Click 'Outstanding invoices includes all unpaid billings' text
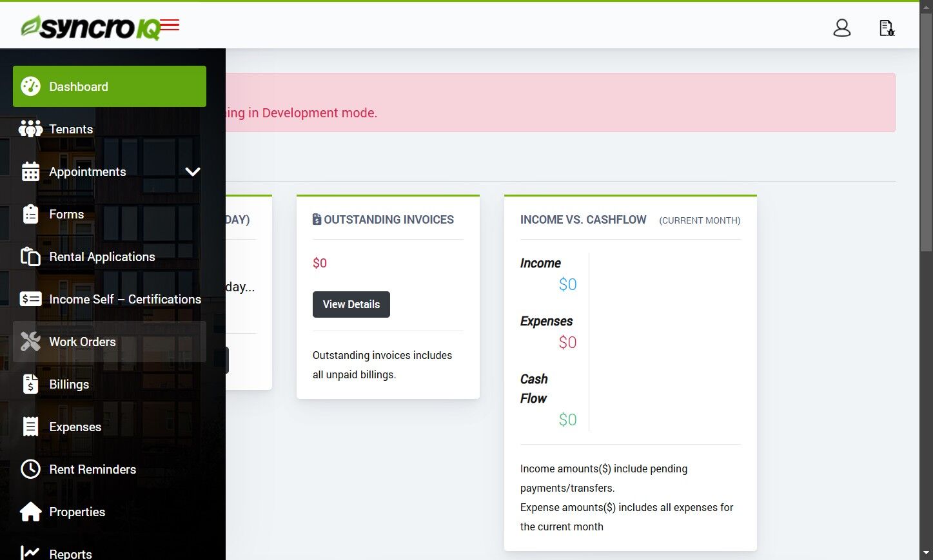Viewport: 933px width, 560px height. coord(382,365)
